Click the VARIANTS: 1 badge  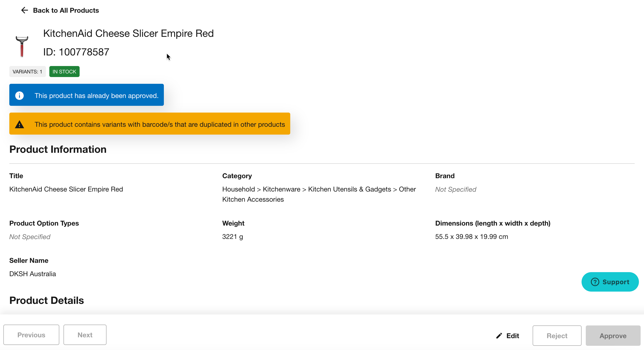tap(28, 72)
